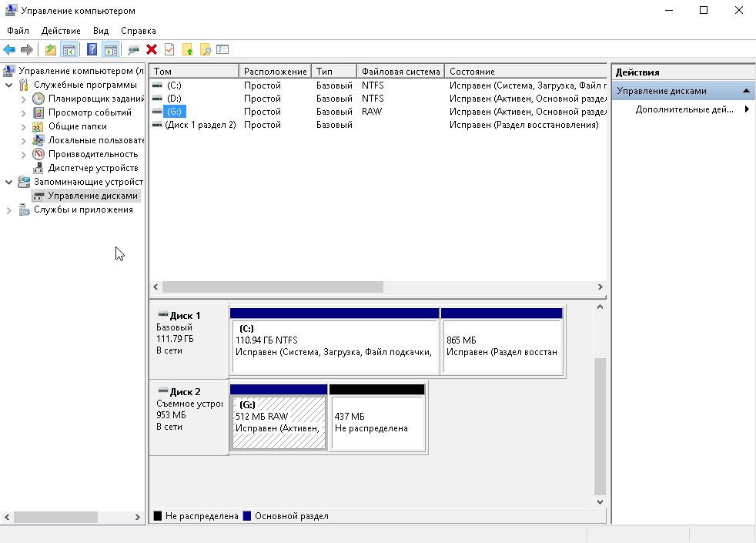Click the magnifier search toolbar icon
Image resolution: width=756 pixels, height=543 pixels.
[x=205, y=50]
